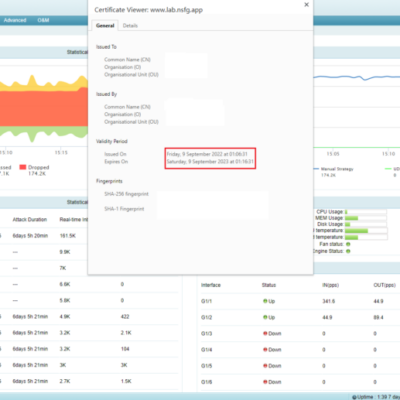This screenshot has width=400, height=400.
Task: Click the Certificate Viewer title text
Action: (x=148, y=10)
